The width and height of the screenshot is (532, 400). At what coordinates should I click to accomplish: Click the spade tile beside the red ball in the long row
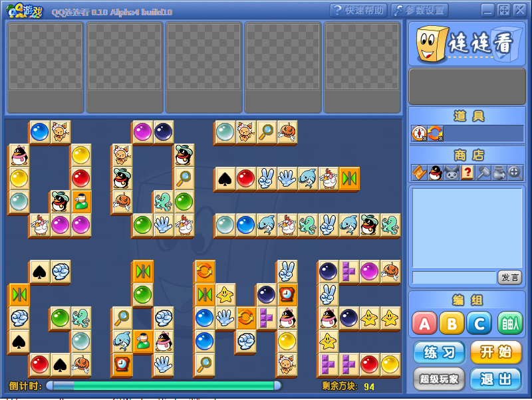(x=225, y=179)
